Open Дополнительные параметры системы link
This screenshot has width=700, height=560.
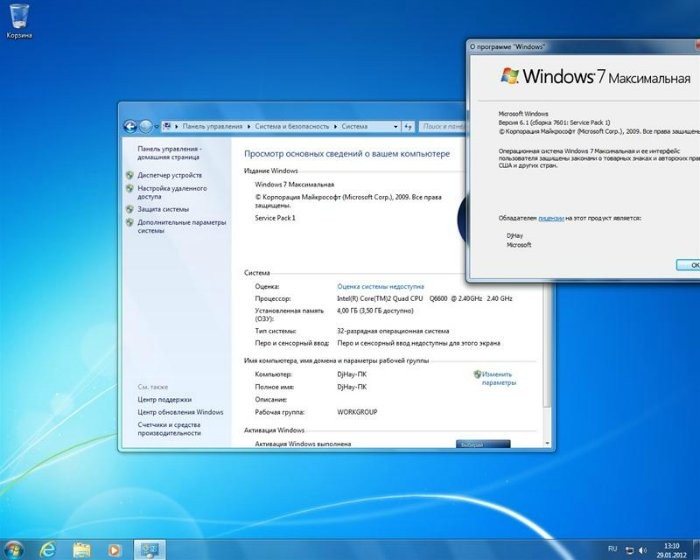click(x=182, y=226)
